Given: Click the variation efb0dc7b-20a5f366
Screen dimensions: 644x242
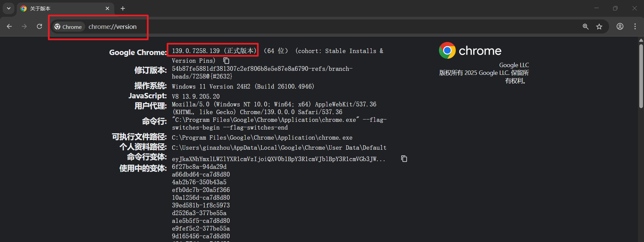Looking at the screenshot, I should click(x=201, y=190).
